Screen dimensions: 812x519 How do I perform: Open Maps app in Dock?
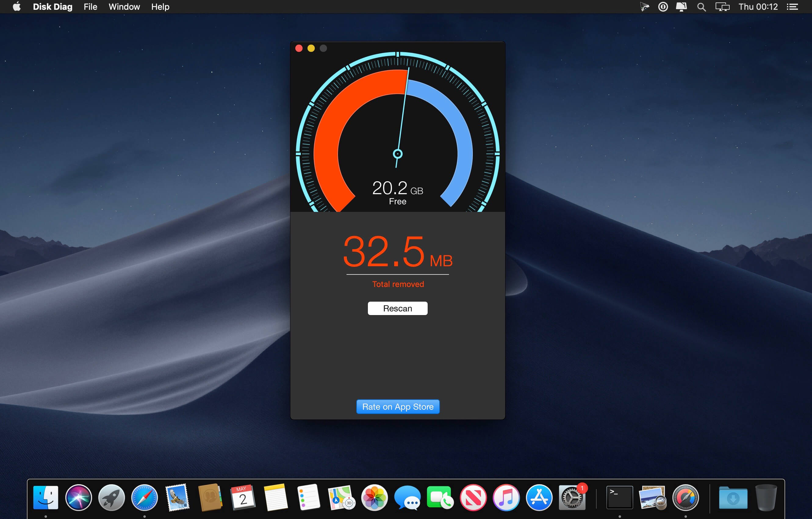(x=342, y=497)
